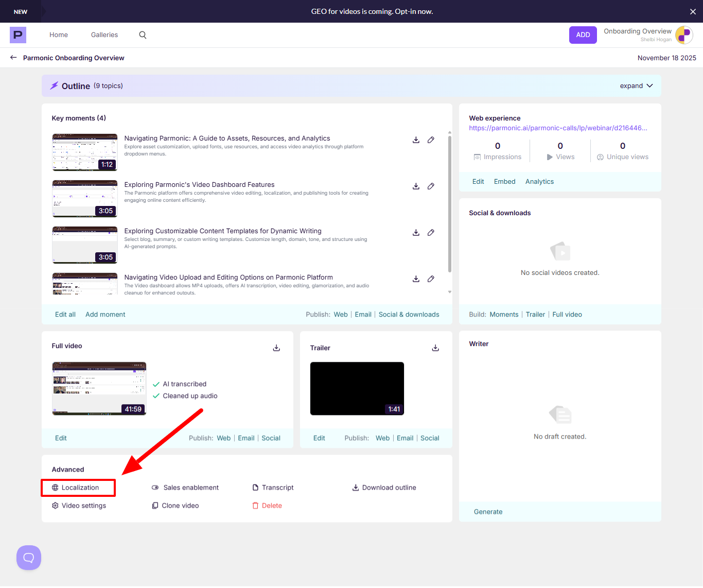Screen dimensions: 703x588
Task: Open the Galleries tab
Action: coord(104,35)
